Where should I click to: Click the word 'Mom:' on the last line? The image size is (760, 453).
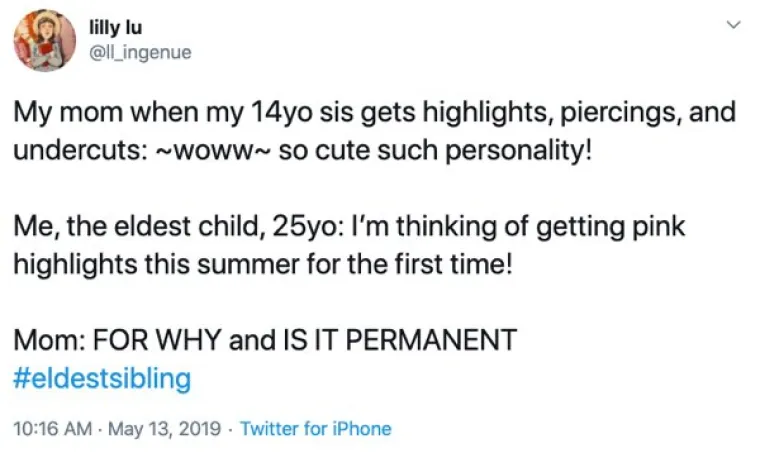coord(49,340)
